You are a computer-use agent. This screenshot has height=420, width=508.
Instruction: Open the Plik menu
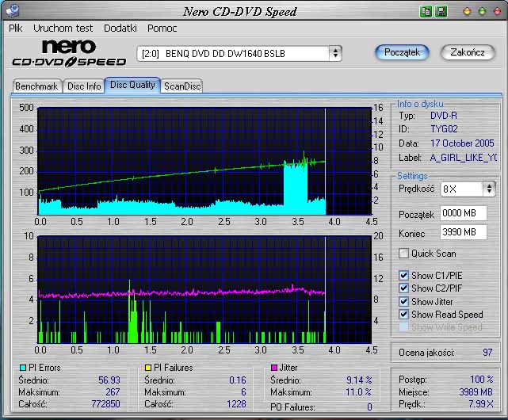16,29
